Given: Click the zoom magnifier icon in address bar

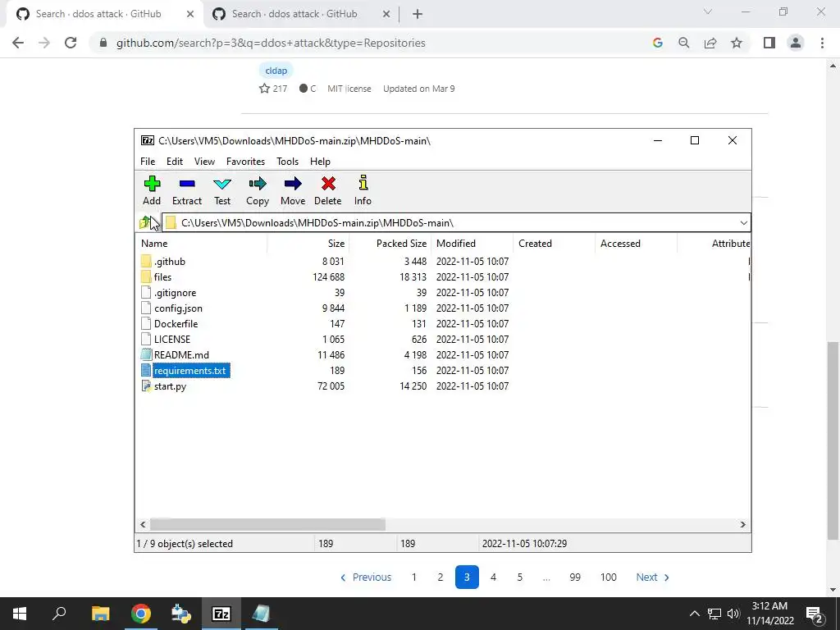Looking at the screenshot, I should (x=684, y=43).
